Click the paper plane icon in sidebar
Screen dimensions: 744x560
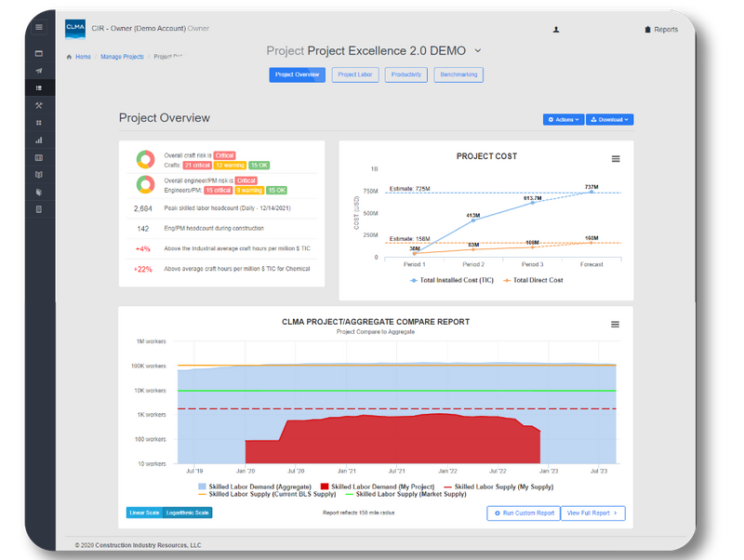(x=38, y=71)
